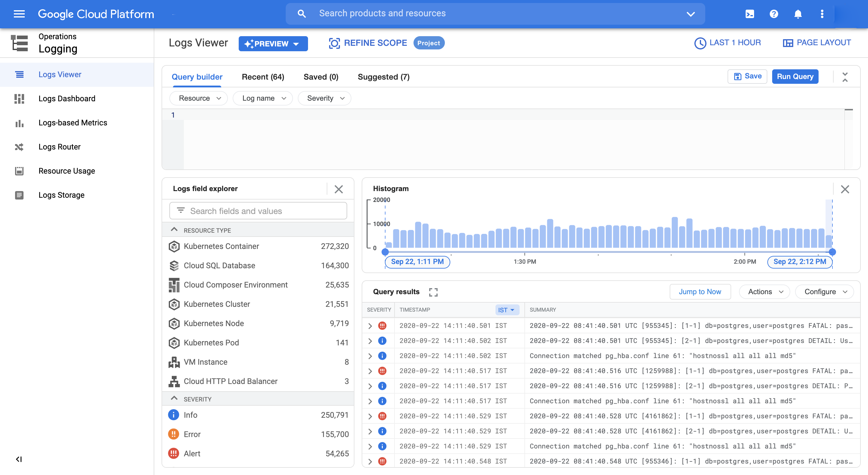Click the Logs Router sidebar icon
Screen dimensions: 868x475
click(x=19, y=147)
